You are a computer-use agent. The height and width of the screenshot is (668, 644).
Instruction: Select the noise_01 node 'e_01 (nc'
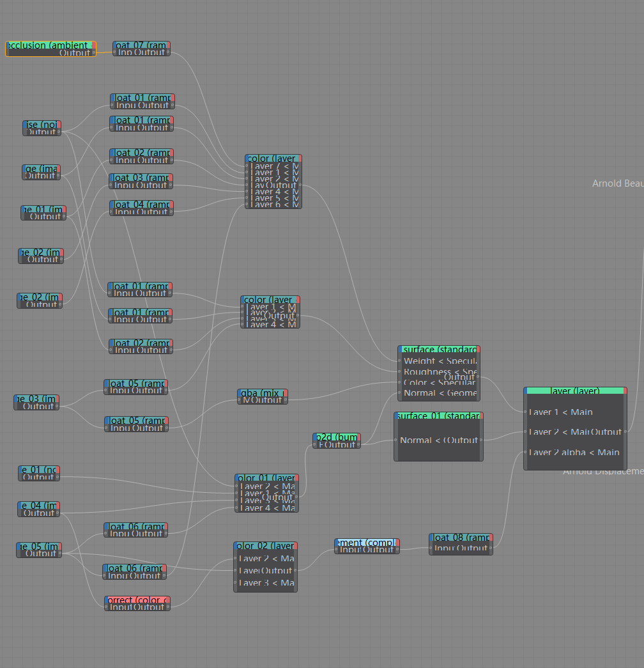pyautogui.click(x=39, y=469)
